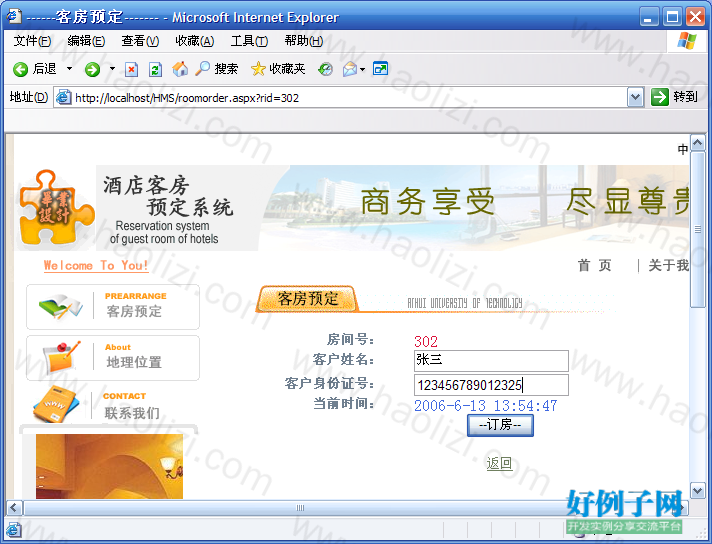Click the room number 302 text
Screen dimensions: 712x544
click(426, 341)
